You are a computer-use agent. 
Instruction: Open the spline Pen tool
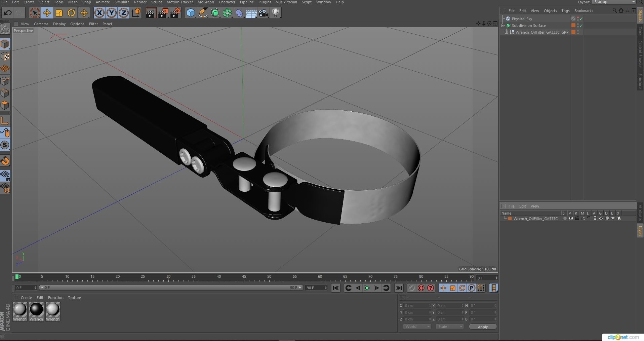203,13
